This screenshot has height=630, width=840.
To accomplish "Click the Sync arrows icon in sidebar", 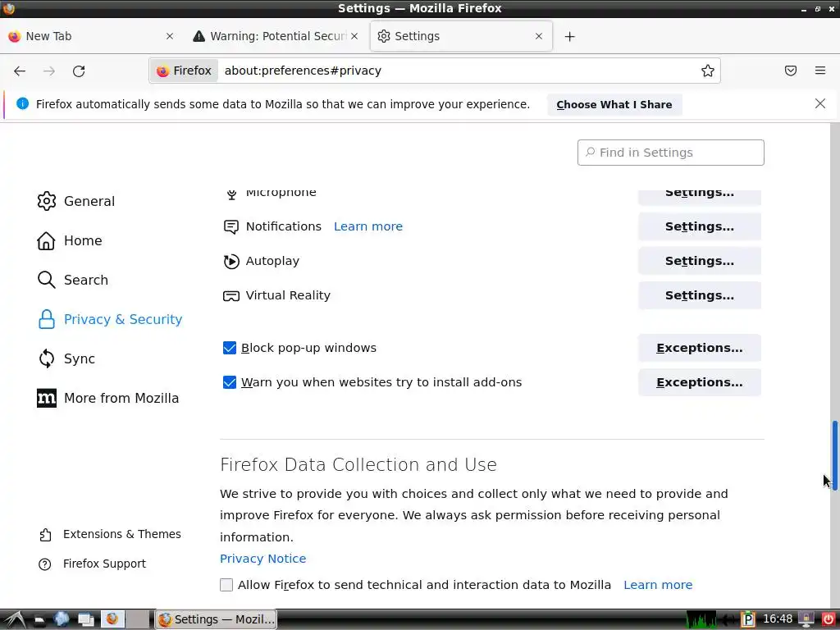I will tap(47, 358).
